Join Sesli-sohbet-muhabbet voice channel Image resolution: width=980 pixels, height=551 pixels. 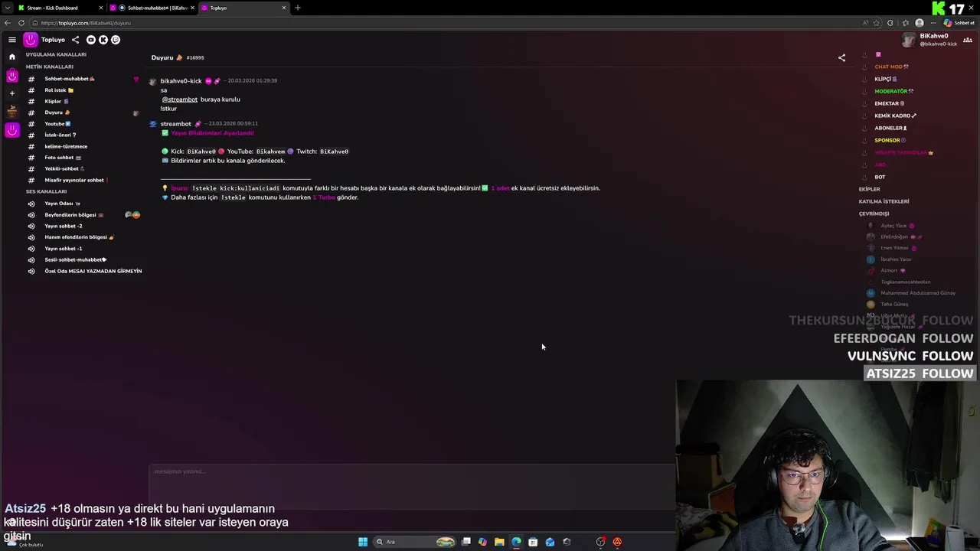tap(76, 259)
